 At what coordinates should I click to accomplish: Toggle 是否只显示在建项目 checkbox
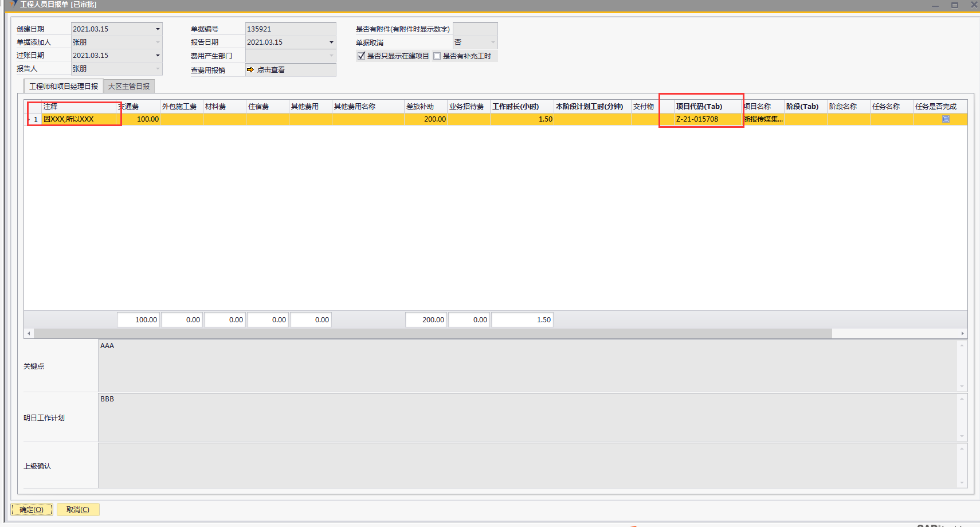click(x=361, y=56)
